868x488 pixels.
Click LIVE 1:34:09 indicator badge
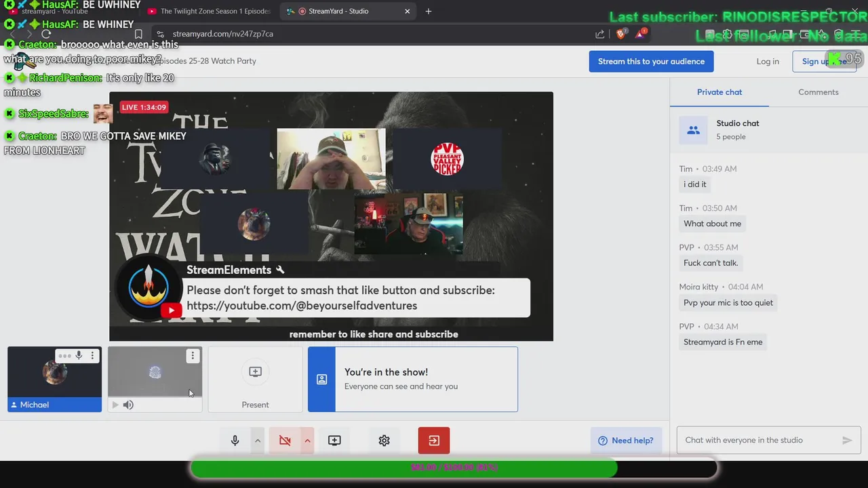click(x=144, y=107)
